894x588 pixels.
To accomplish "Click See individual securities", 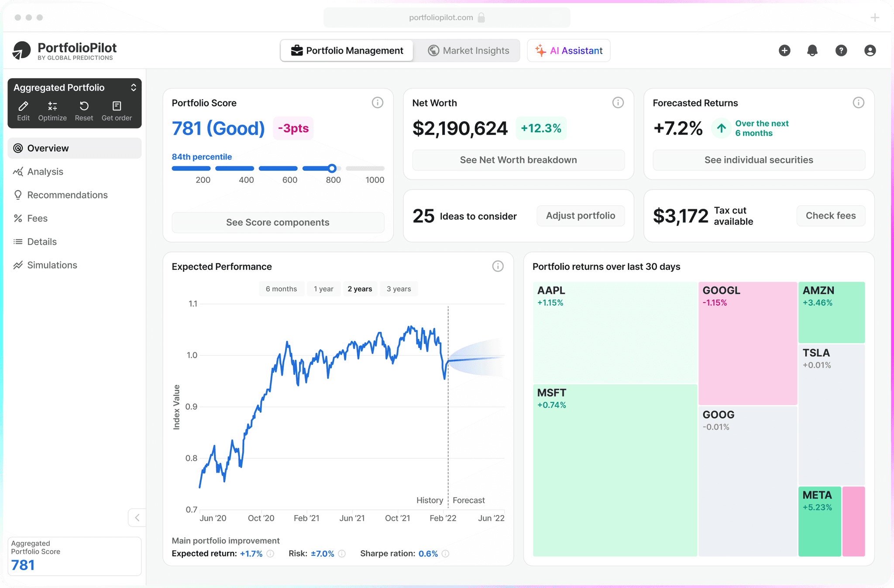I will click(x=759, y=160).
